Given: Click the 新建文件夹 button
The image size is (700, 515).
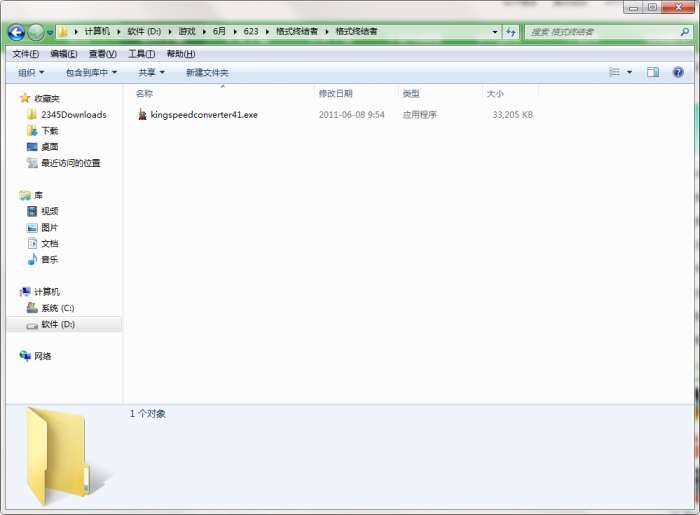Looking at the screenshot, I should (207, 72).
